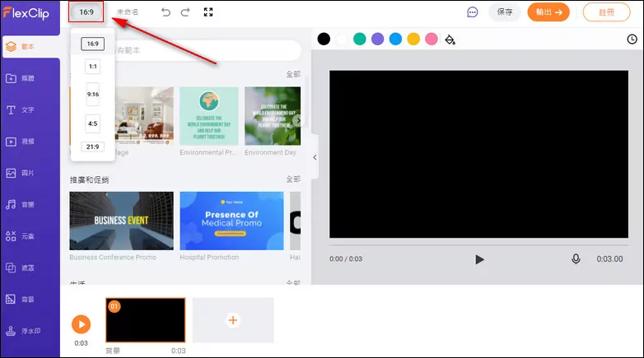Click the template search field

point(204,50)
